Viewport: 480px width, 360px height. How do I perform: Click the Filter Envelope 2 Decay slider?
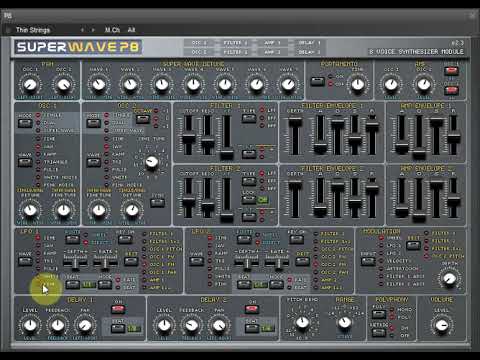[338, 186]
